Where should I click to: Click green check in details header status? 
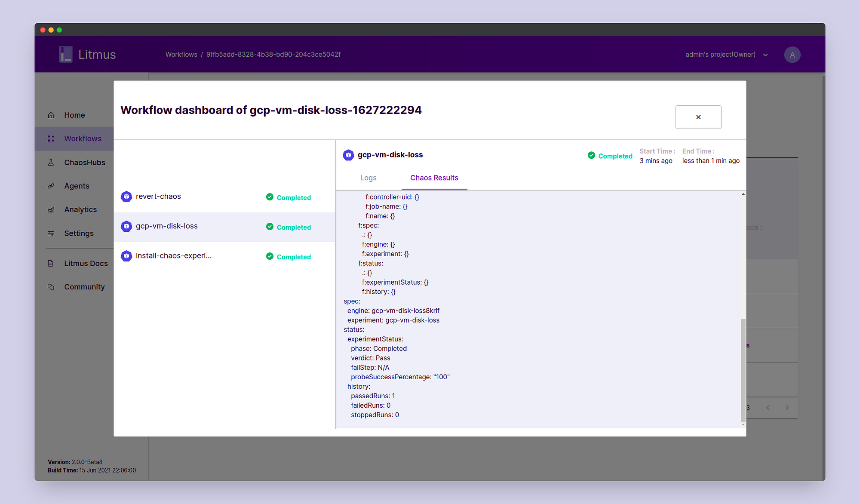pyautogui.click(x=591, y=155)
